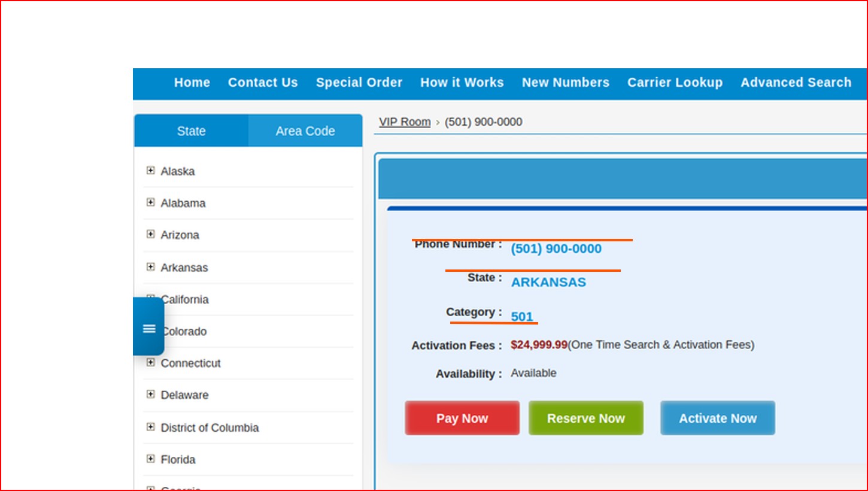Expand the Delaware state node

click(150, 394)
